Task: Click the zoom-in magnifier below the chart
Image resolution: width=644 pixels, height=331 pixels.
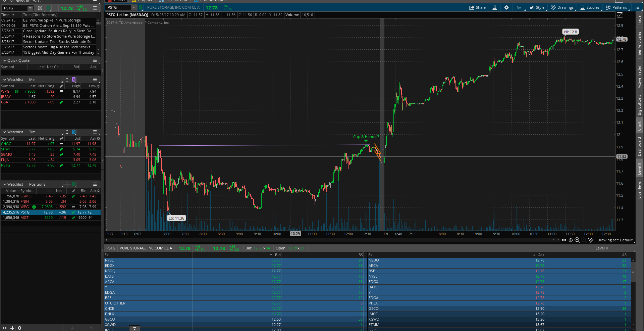Action: pyautogui.click(x=577, y=240)
